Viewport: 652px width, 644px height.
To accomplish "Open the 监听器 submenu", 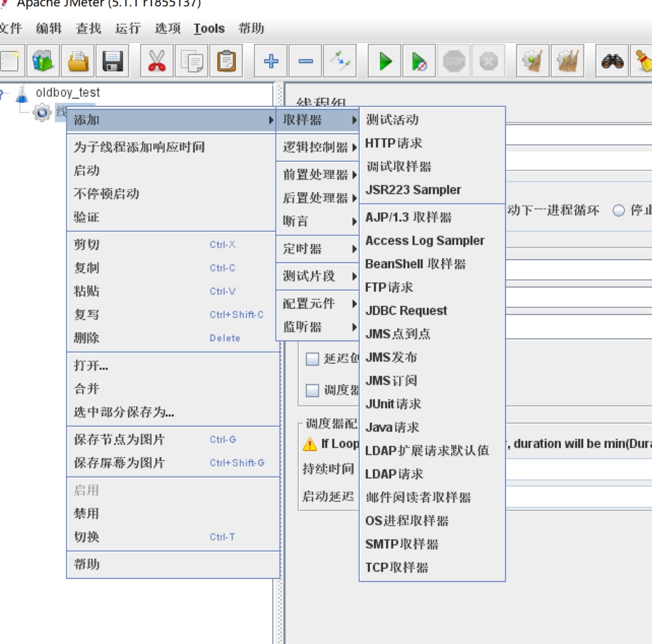I will (x=317, y=327).
